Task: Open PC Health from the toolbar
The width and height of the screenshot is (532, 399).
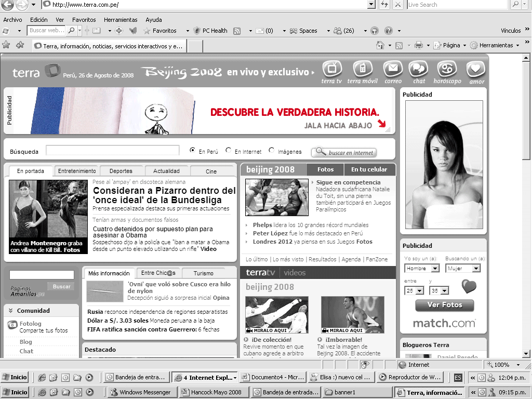Action: tap(210, 31)
